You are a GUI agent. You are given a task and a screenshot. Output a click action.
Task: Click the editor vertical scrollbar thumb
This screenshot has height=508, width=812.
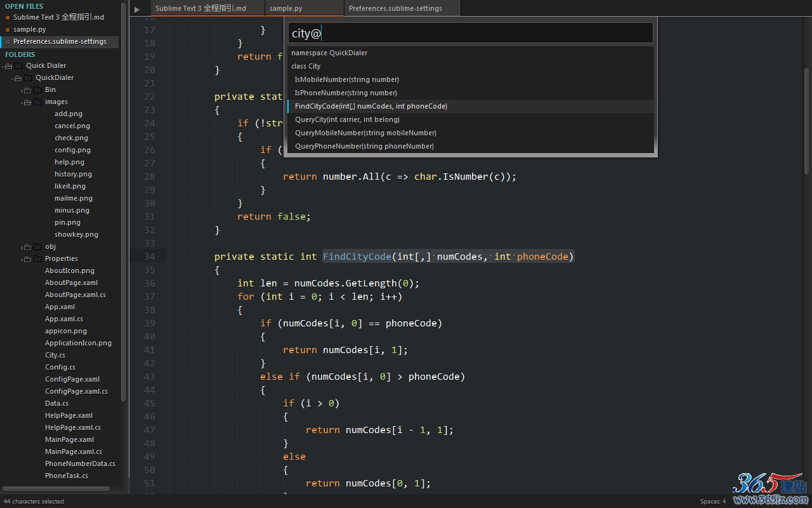(x=807, y=121)
